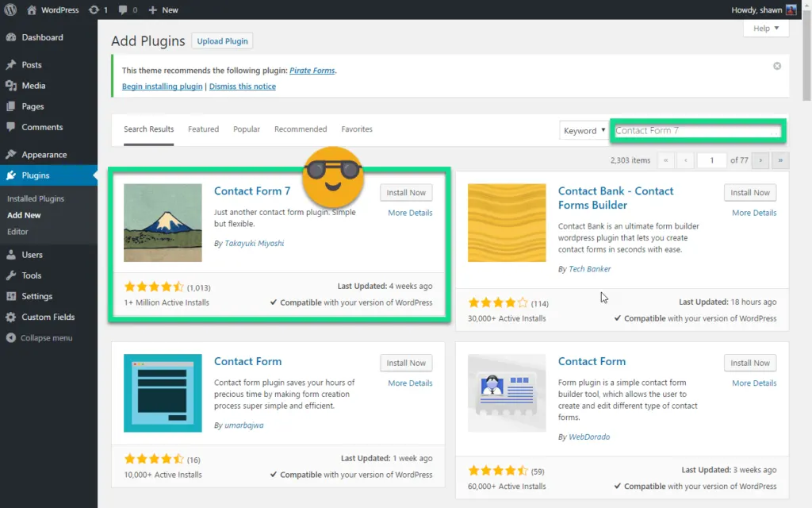Go to previous page of plugin results

click(x=686, y=160)
